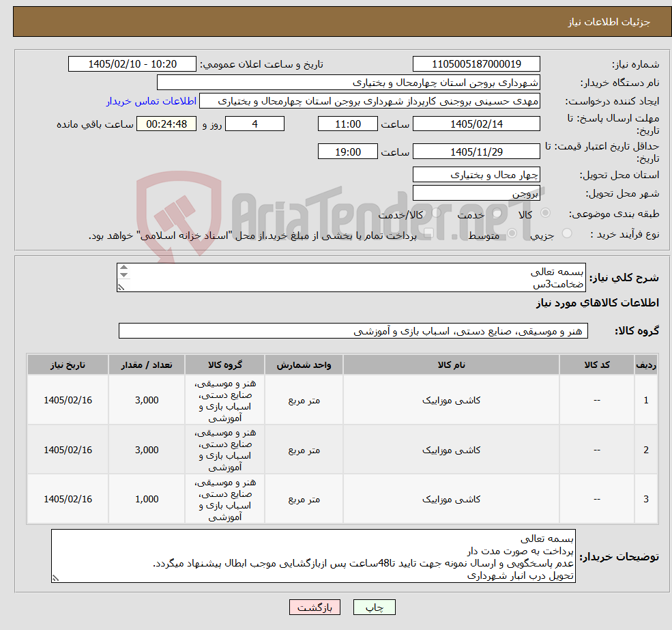Select the کالا/خدمت radio button
The image size is (672, 630).
point(436,213)
